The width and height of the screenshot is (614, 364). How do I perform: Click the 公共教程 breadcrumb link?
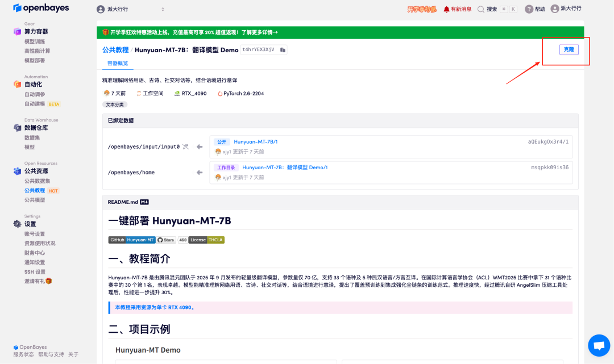tap(115, 50)
